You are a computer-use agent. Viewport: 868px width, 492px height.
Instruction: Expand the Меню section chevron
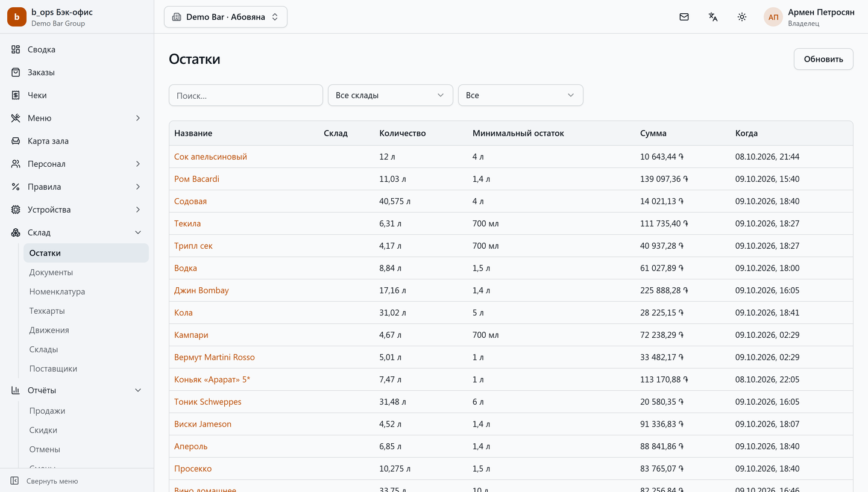(138, 118)
